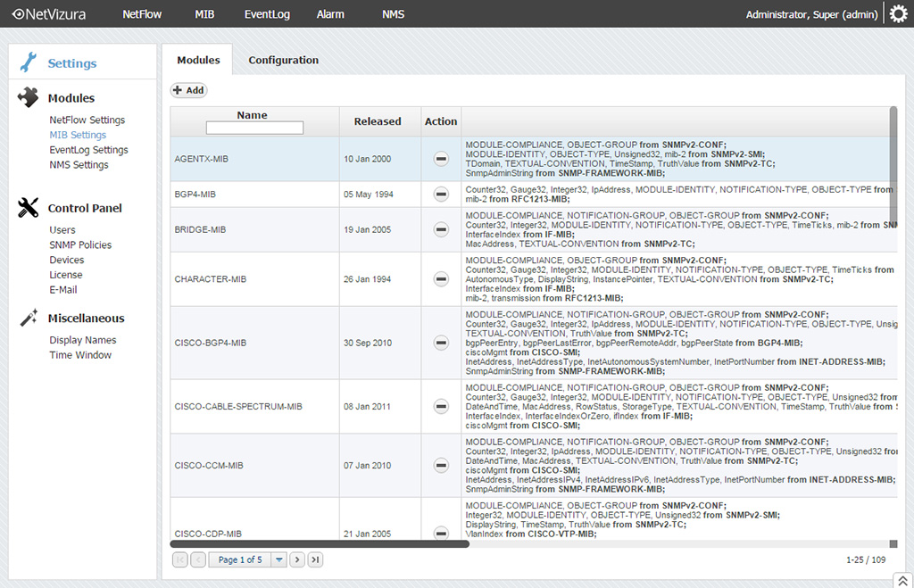Screen dimensions: 914x588
Task: Go to the first page
Action: (x=180, y=559)
